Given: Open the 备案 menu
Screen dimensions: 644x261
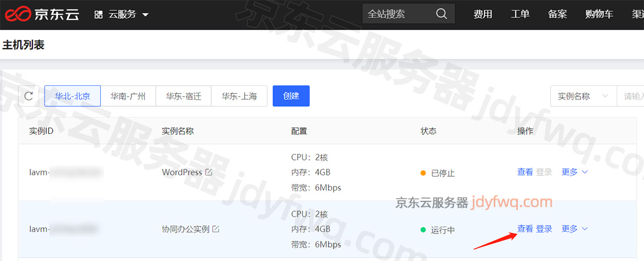Looking at the screenshot, I should (x=558, y=15).
